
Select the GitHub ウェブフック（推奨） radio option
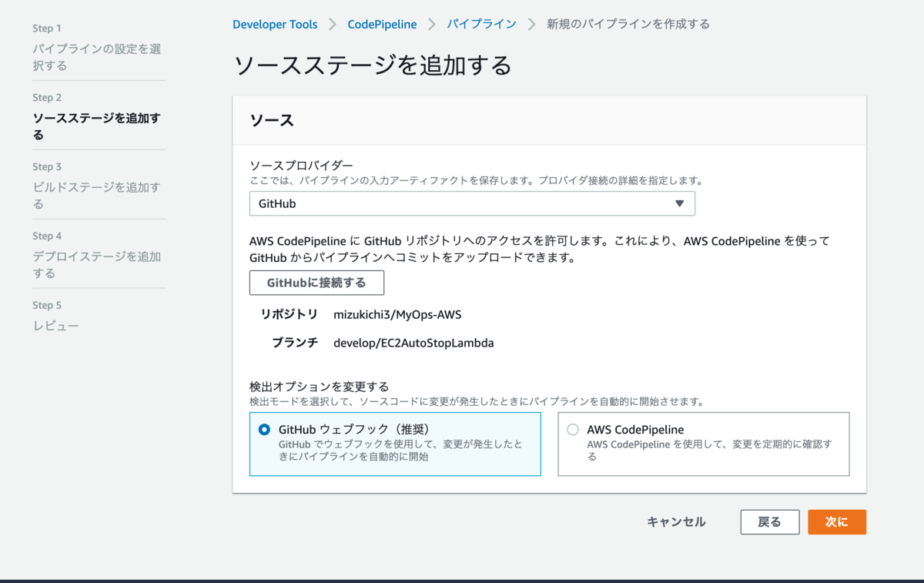264,430
